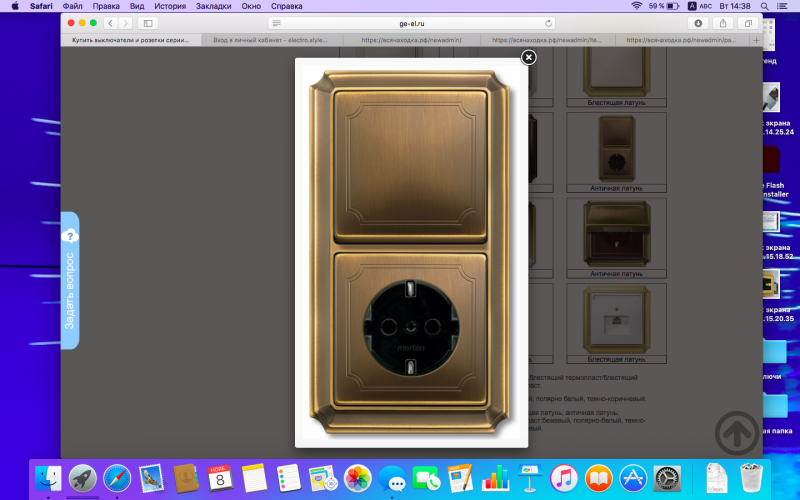Image resolution: width=800 pixels, height=500 pixels.
Task: Show all tabs overview button
Action: click(x=747, y=23)
